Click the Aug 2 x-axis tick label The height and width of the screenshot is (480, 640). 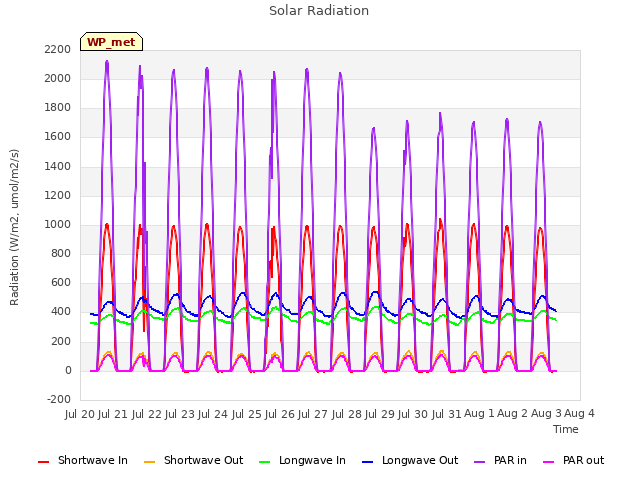tap(513, 414)
